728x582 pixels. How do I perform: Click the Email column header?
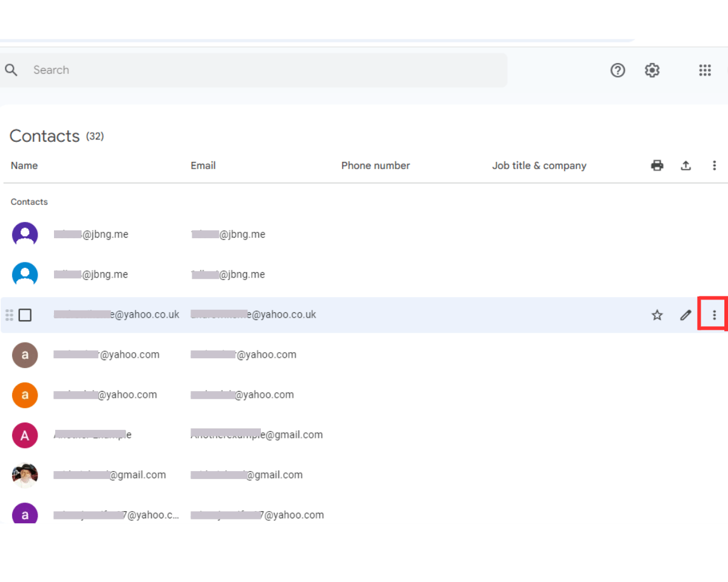click(203, 166)
